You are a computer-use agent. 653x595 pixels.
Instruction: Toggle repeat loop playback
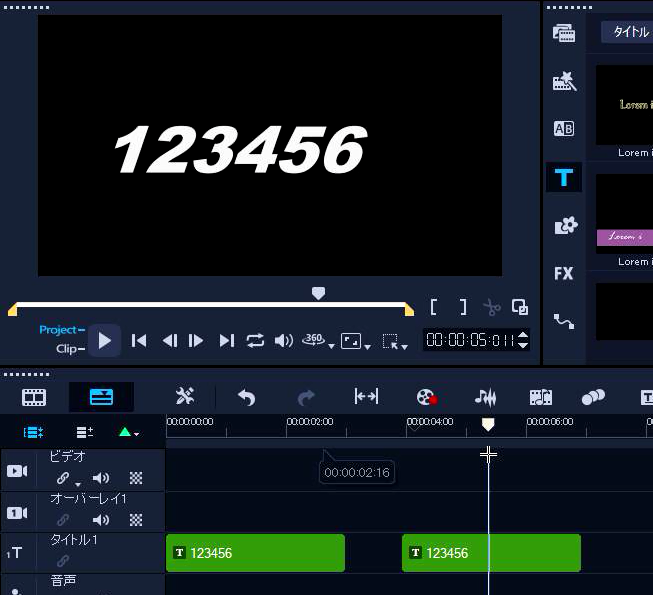coord(255,341)
